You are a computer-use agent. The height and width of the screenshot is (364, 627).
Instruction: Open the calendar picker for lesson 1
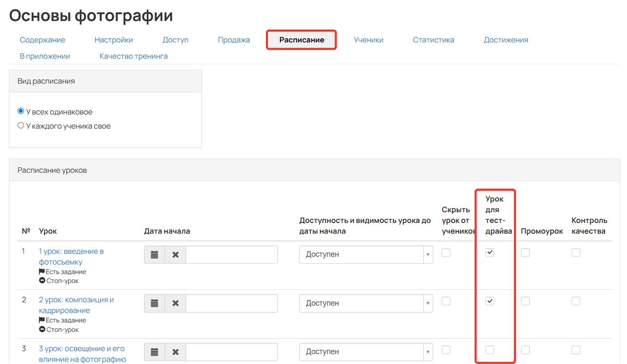[155, 254]
